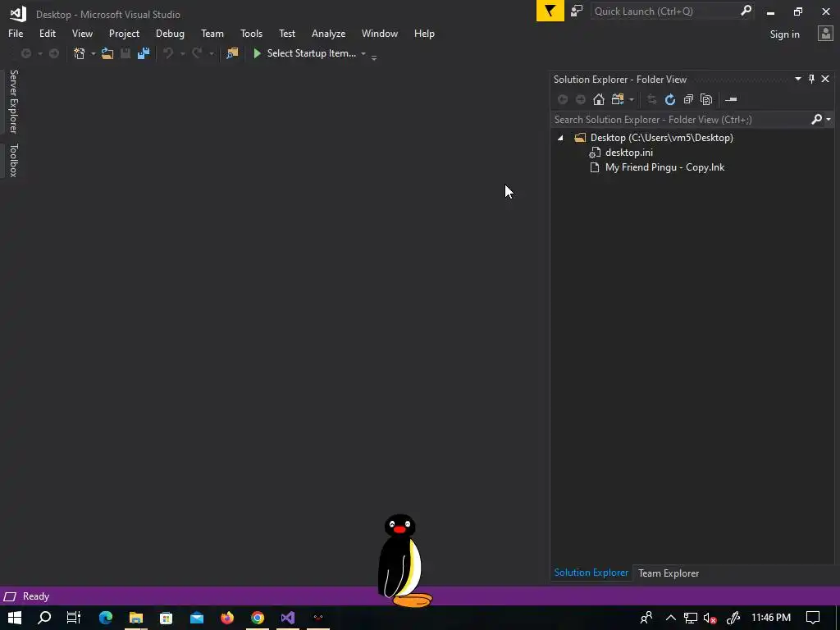Open the Debug menu

tap(170, 34)
